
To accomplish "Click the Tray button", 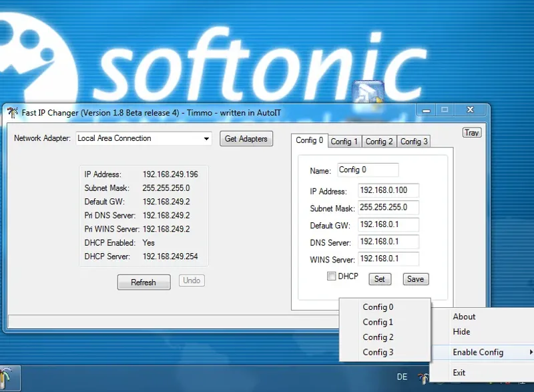I will (472, 132).
